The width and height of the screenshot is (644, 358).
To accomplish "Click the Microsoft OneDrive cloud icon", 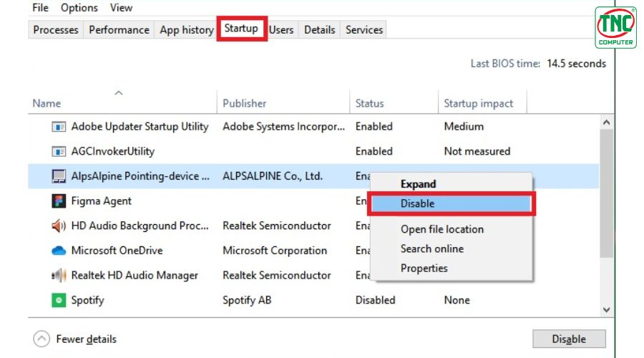I will [59, 251].
